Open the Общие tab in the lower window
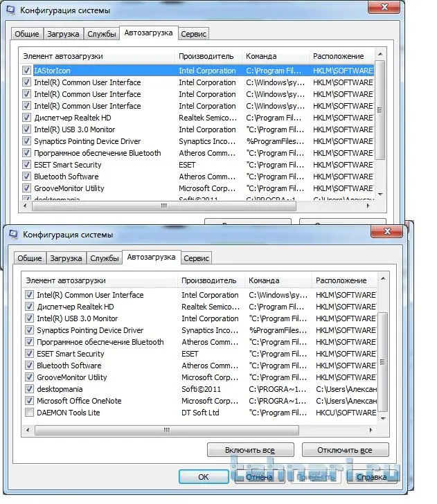Viewport: 437px width, 504px height. [30, 258]
